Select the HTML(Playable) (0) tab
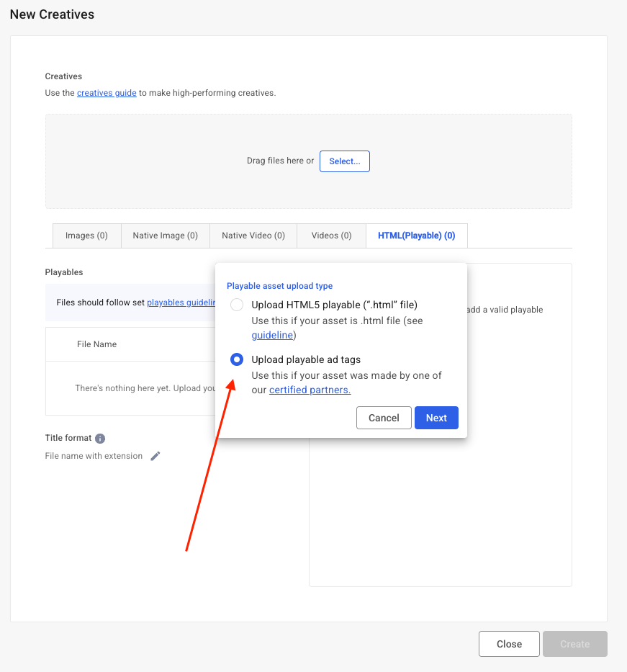Screen dimensions: 627x672 click(416, 236)
